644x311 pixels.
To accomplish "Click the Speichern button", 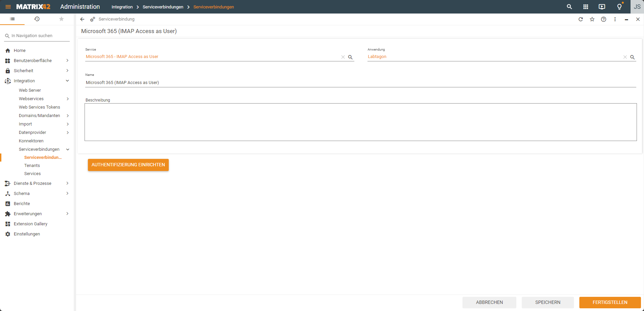I will 548,303.
